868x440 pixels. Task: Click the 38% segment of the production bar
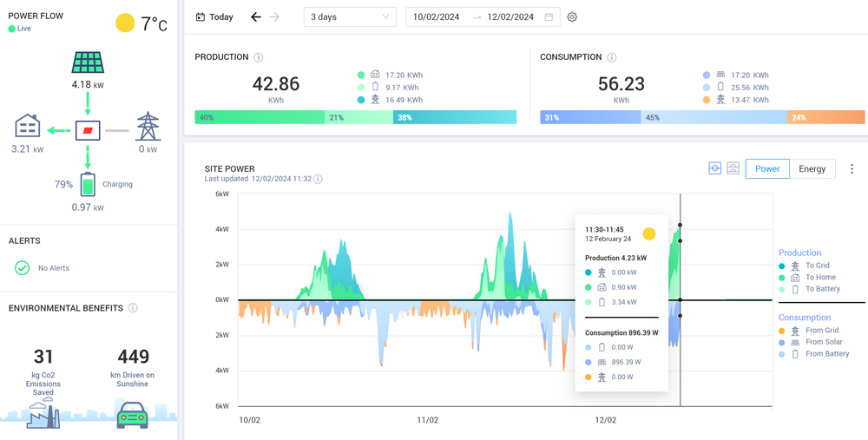[454, 117]
